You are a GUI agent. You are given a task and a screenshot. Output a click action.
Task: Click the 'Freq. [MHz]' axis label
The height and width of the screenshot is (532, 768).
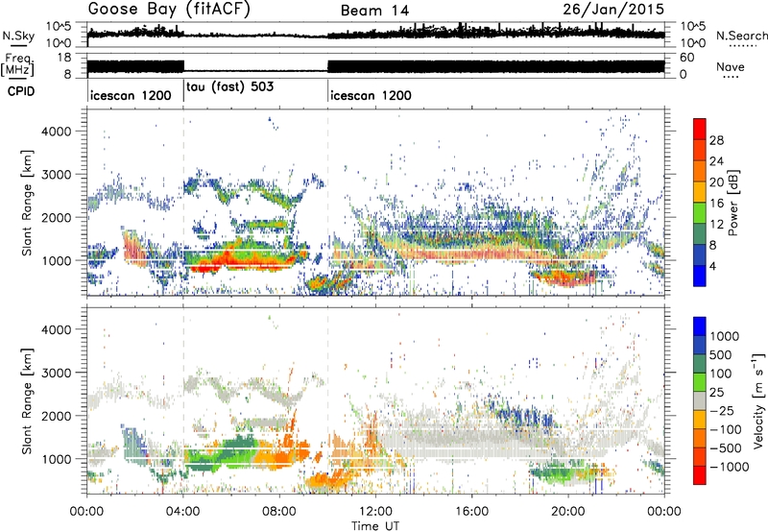tap(19, 65)
